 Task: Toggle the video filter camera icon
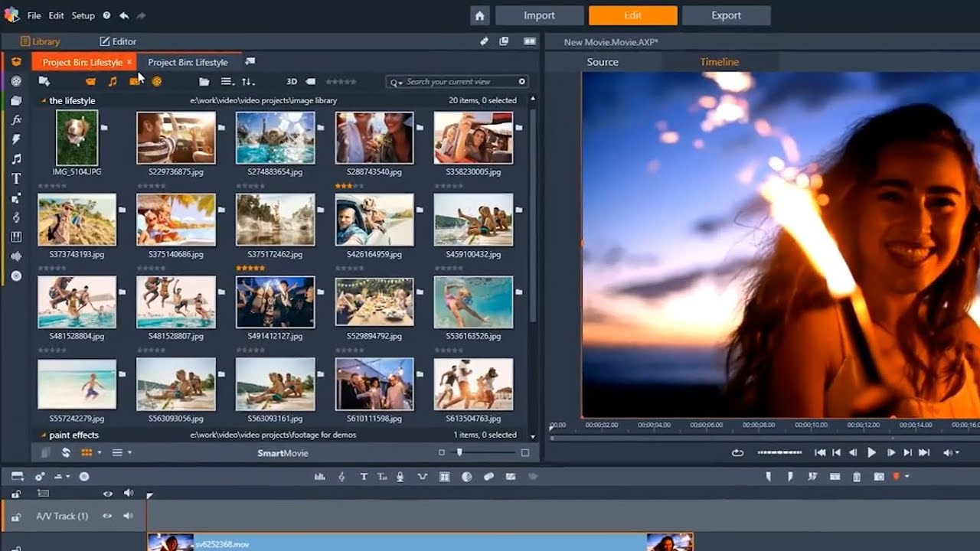coord(90,81)
